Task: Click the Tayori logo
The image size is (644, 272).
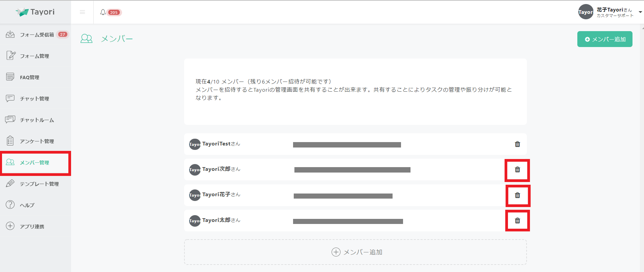Action: (x=35, y=12)
